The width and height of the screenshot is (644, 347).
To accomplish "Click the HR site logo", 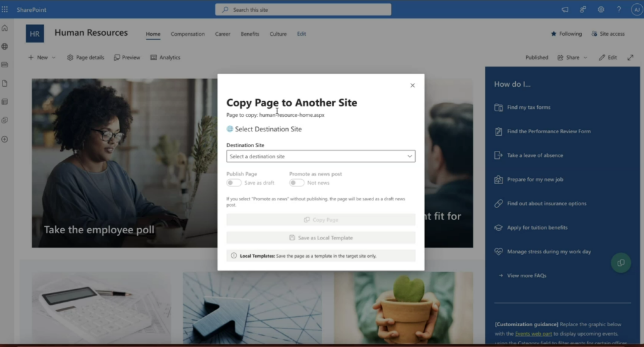I will 35,34.
